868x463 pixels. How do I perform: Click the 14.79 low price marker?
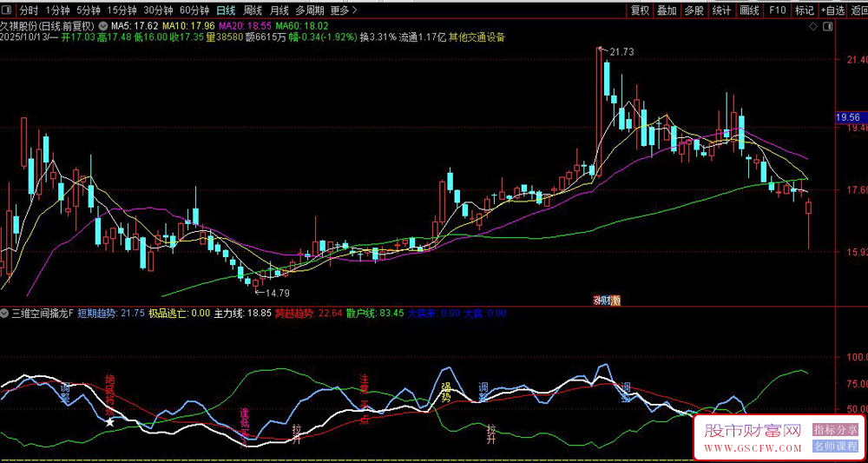pos(278,293)
